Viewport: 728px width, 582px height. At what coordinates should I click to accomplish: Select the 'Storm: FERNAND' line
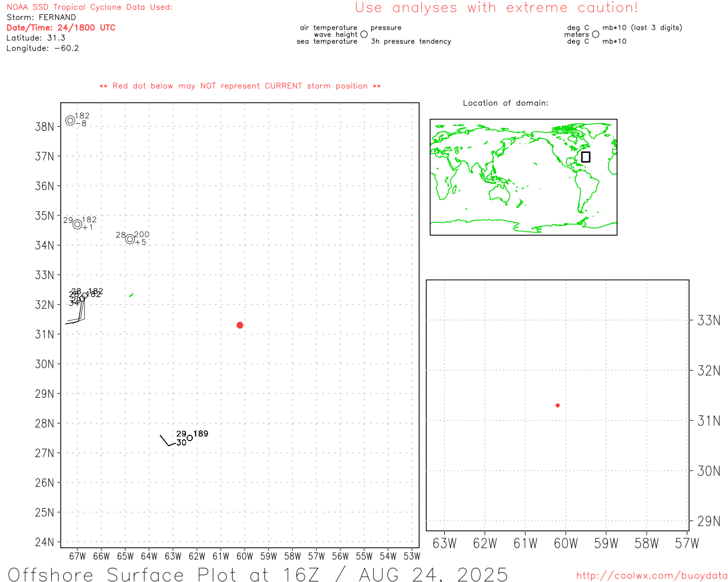pyautogui.click(x=41, y=18)
